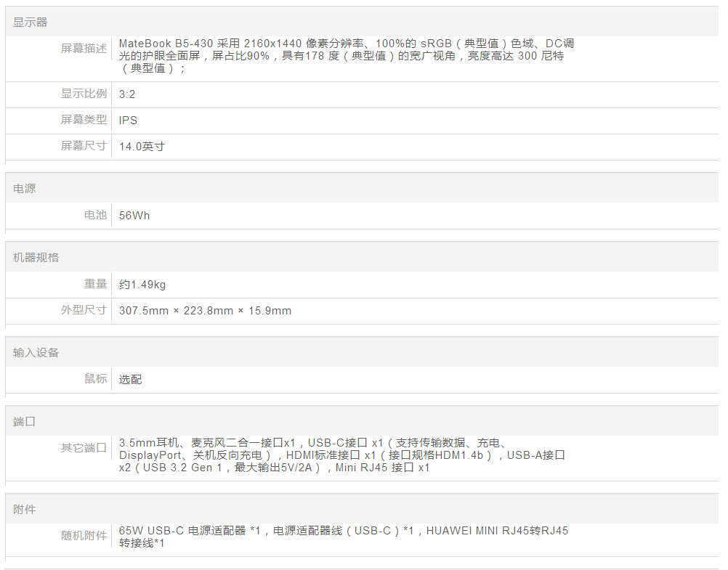
Task: Click the IPS screen type value
Action: (129, 121)
